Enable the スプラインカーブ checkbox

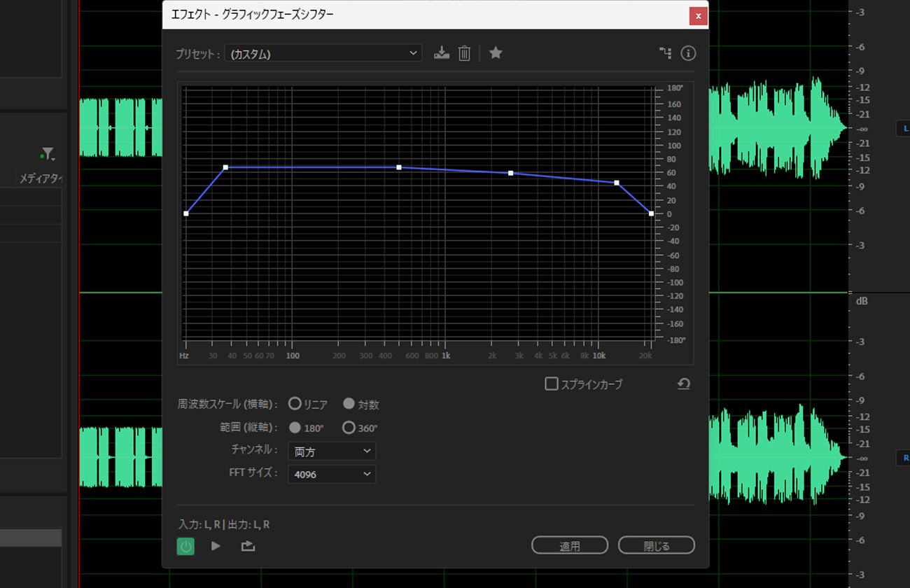point(552,384)
